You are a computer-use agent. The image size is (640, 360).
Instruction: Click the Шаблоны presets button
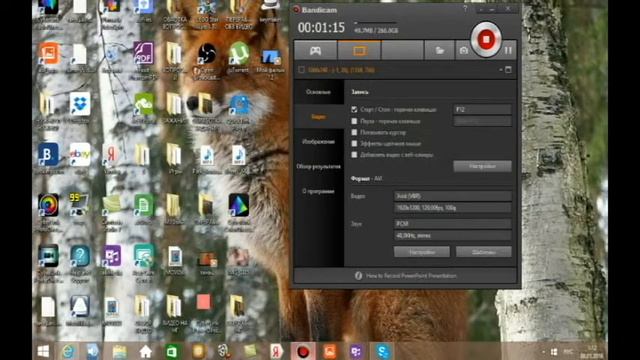click(x=484, y=252)
